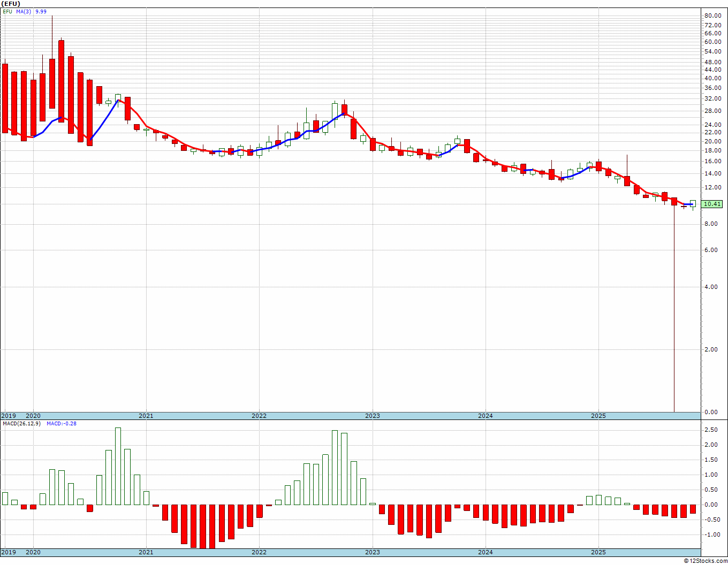
Task: Click the 1.50 MACD axis label
Action: [x=711, y=460]
